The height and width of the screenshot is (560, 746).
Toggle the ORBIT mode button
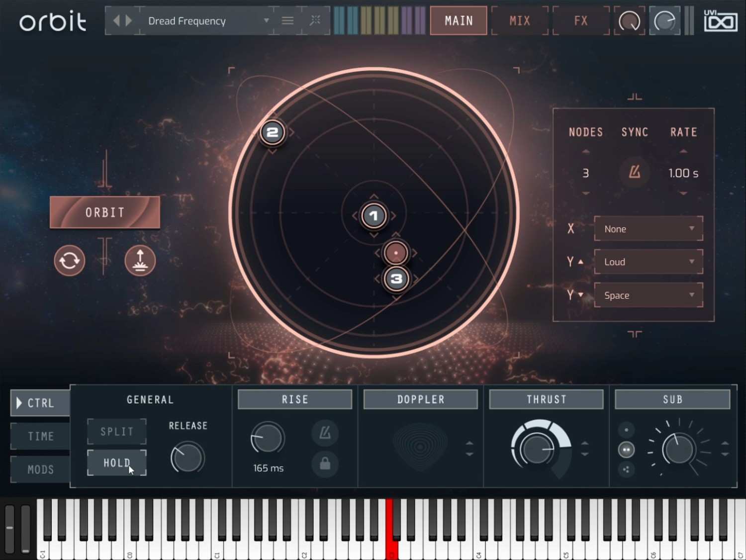click(105, 213)
